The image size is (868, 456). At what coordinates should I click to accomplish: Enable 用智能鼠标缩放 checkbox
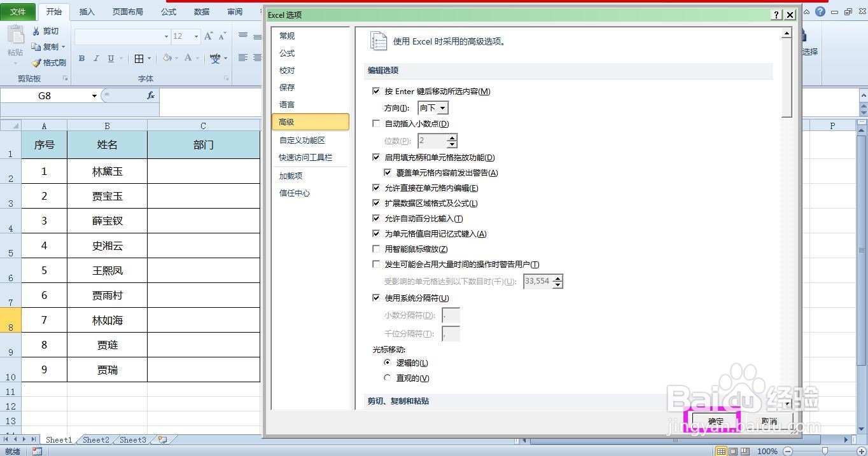coord(376,249)
